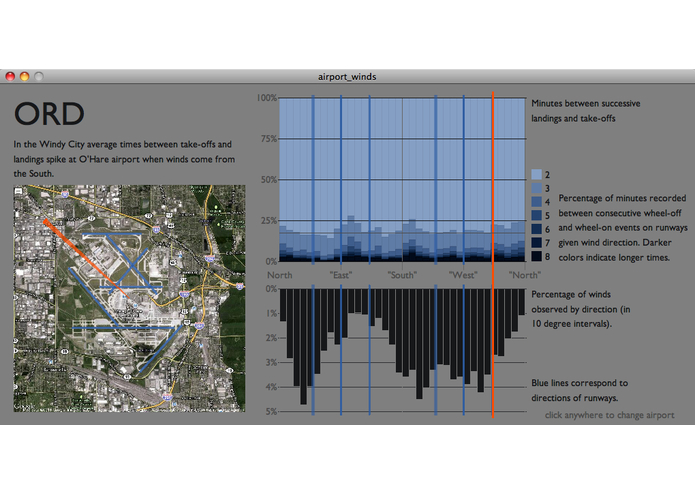Close the airport_winds window with the red button
695x494 pixels.
pos(10,76)
